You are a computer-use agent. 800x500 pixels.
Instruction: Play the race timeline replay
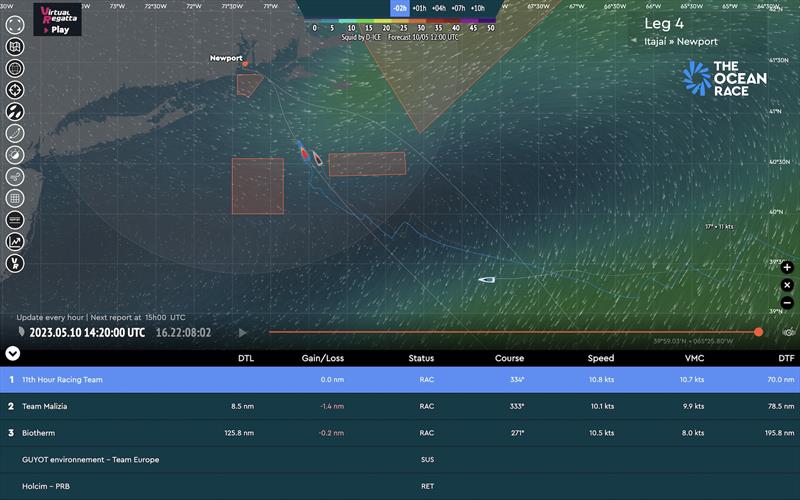[x=243, y=333]
